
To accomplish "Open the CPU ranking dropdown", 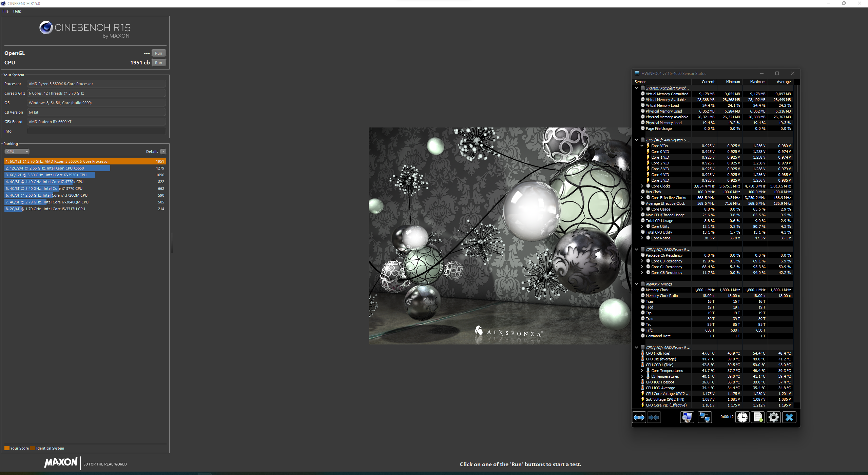I will pos(17,152).
